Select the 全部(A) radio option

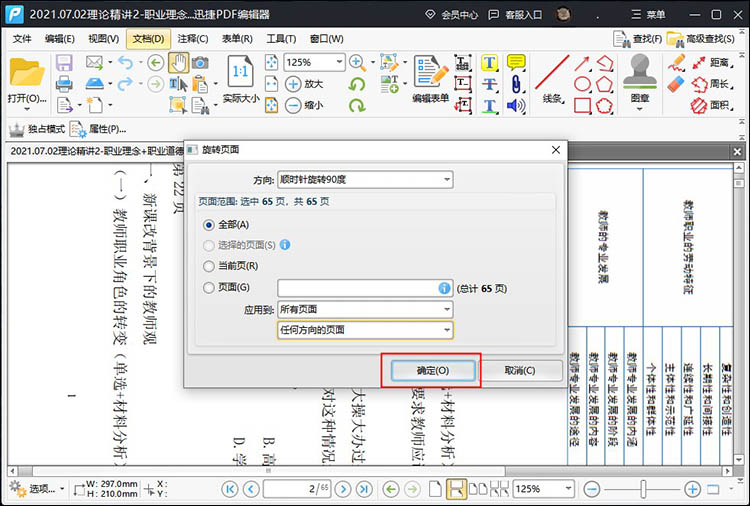pos(209,224)
